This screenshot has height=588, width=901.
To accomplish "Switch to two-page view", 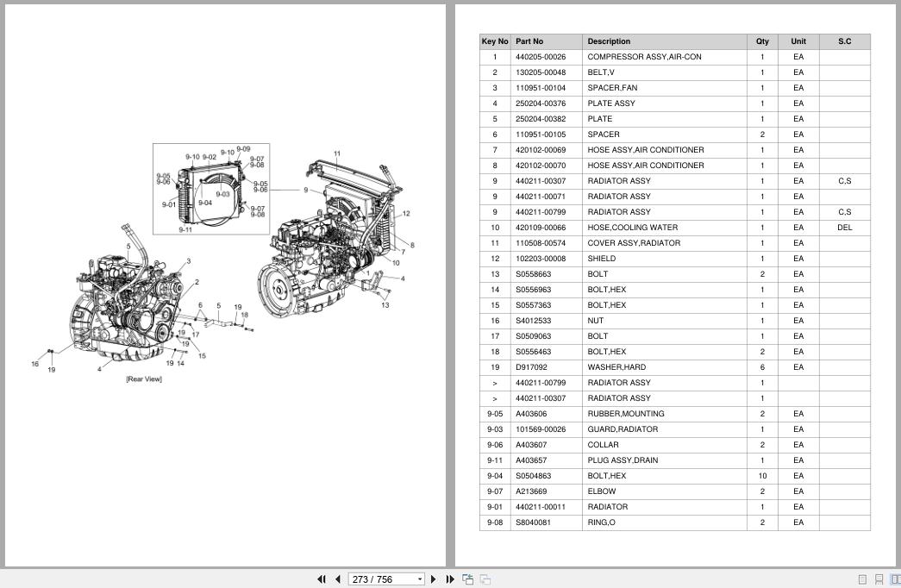I will tap(895, 579).
